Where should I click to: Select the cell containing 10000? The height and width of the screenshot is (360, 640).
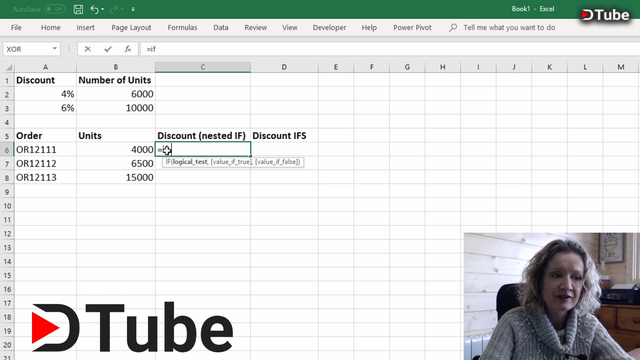pyautogui.click(x=116, y=108)
